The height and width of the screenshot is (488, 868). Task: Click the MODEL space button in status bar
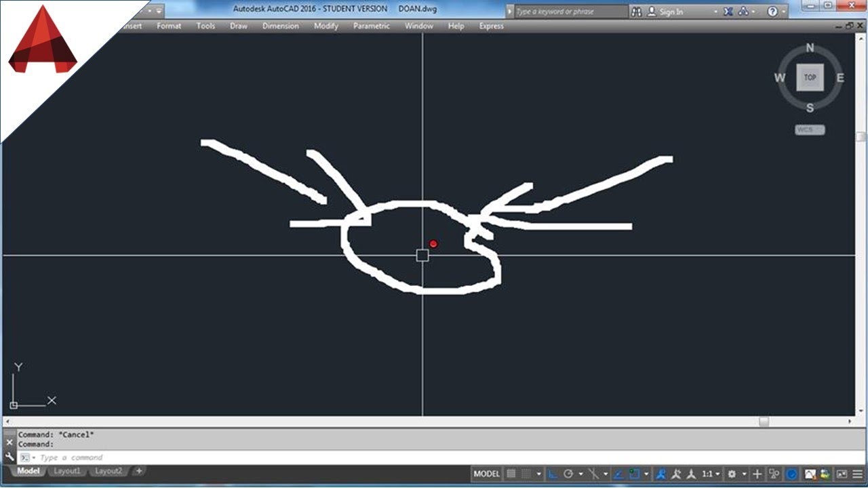pyautogui.click(x=487, y=474)
